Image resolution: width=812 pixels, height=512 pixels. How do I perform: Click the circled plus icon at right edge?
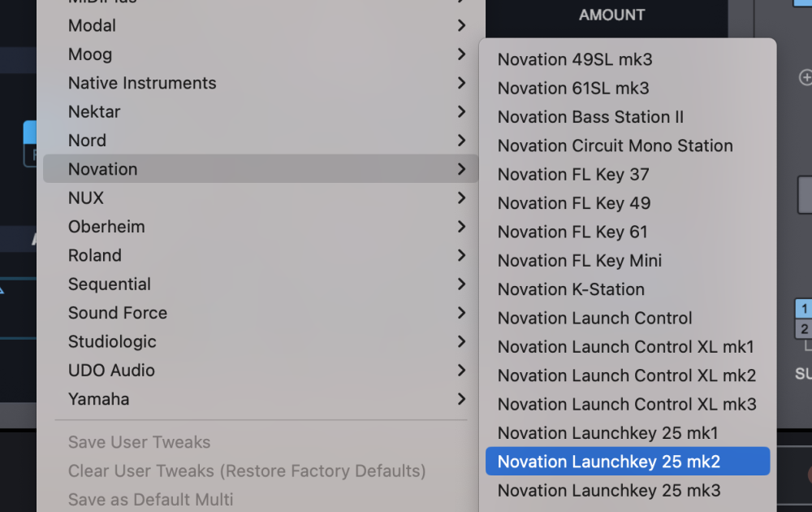click(806, 78)
